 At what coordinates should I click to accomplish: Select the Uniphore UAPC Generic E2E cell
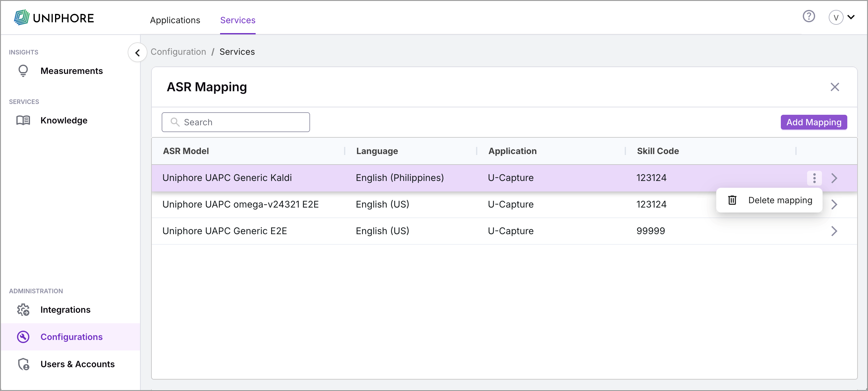pyautogui.click(x=224, y=231)
